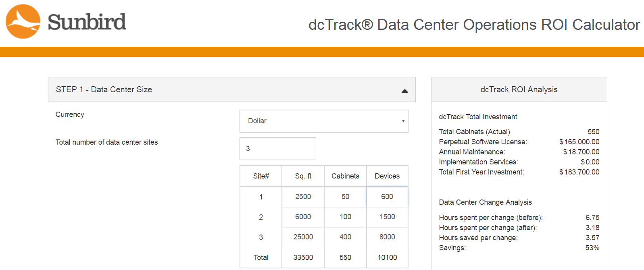Collapse the STEP 1 panel arrow
This screenshot has height=270, width=644.
[405, 91]
